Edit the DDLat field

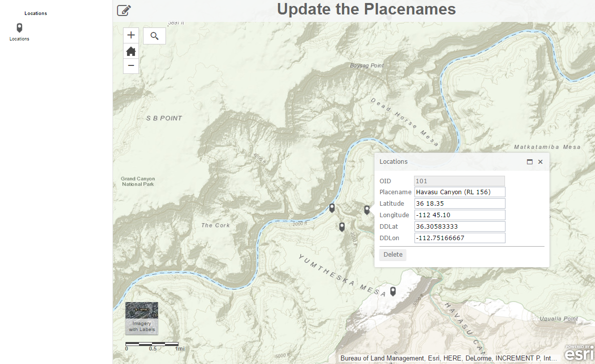point(459,227)
